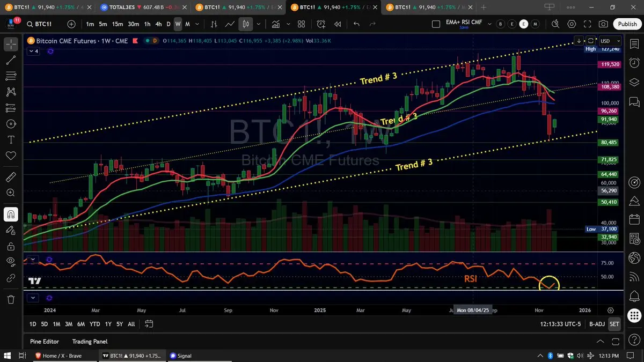Viewport: 644px width, 362px height.
Task: Expand the chart style dropdown
Action: [259, 24]
